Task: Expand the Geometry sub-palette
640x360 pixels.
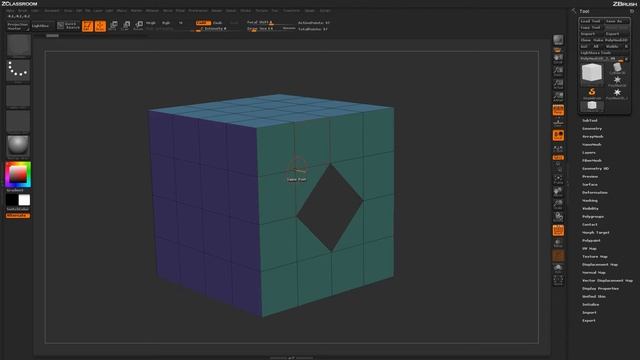Action: [x=592, y=129]
